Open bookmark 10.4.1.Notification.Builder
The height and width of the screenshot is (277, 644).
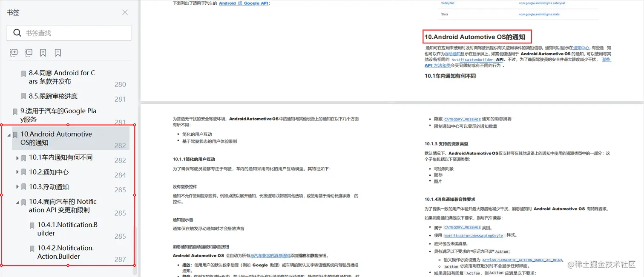[67, 229]
